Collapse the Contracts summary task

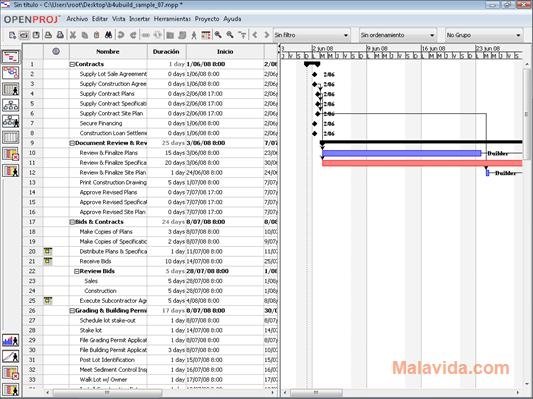tap(72, 64)
